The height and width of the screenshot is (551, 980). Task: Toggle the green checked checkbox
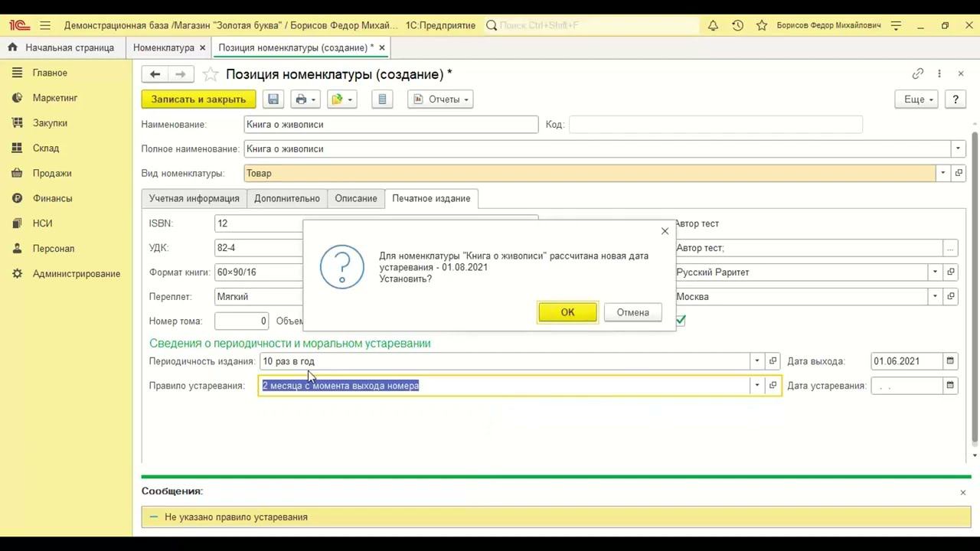pyautogui.click(x=680, y=321)
